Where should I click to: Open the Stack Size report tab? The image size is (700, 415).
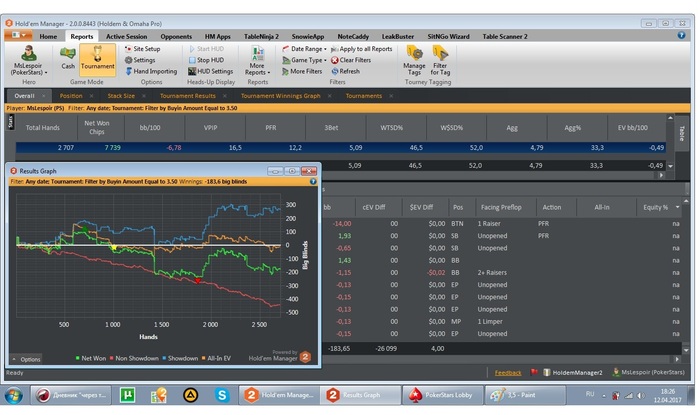tap(121, 95)
